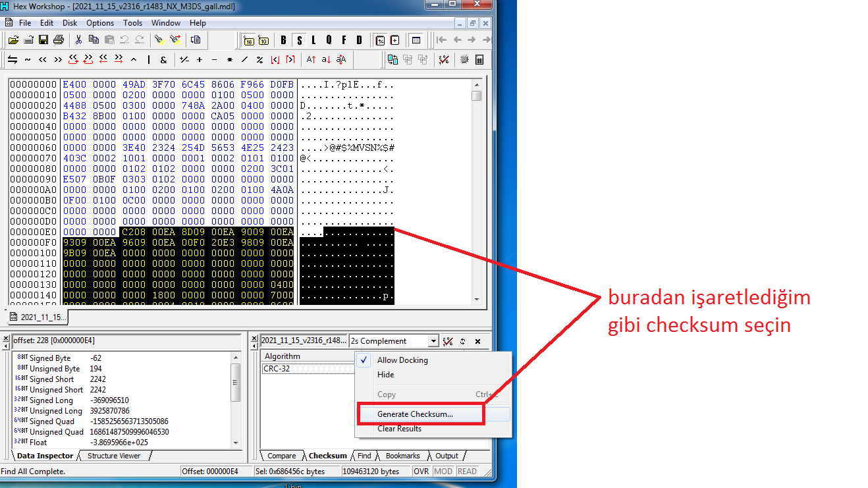Open the Window menu
This screenshot has height=488, width=868.
click(166, 23)
